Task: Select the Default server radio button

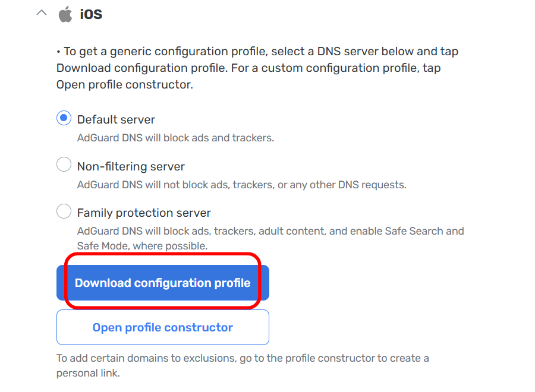Action: coord(64,118)
